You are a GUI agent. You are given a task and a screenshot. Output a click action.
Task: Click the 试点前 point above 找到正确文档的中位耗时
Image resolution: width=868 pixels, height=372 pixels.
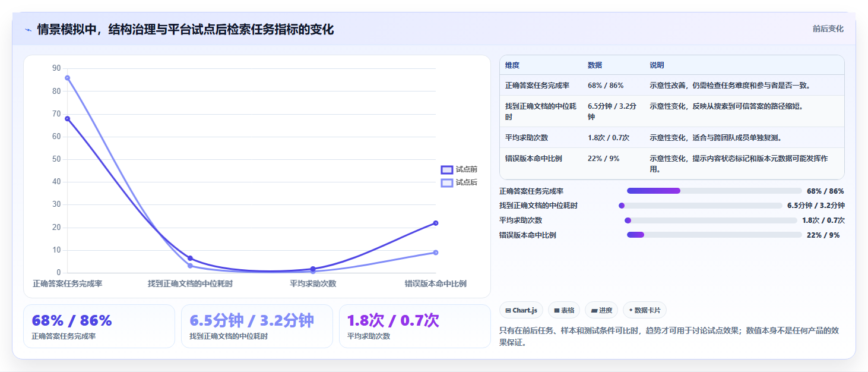[190, 258]
